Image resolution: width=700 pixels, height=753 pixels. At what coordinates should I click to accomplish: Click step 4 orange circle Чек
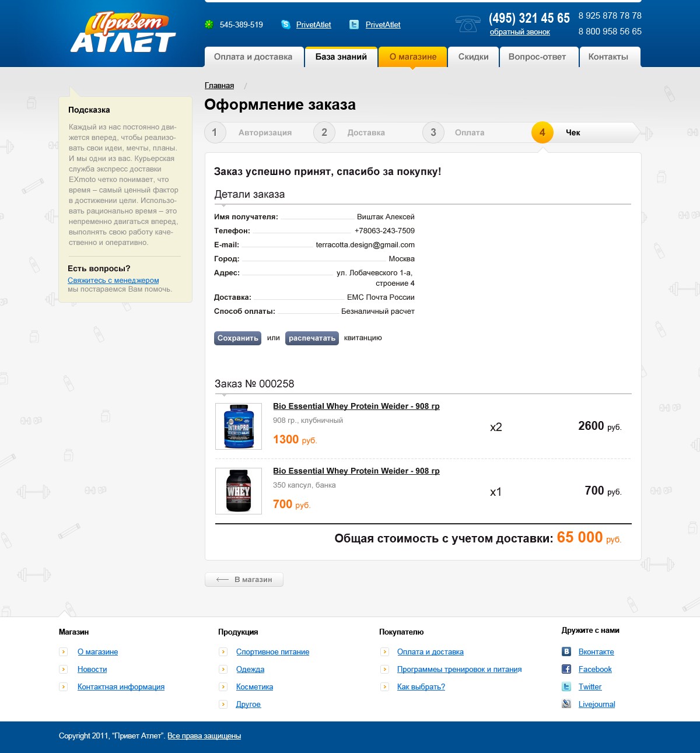(x=542, y=132)
